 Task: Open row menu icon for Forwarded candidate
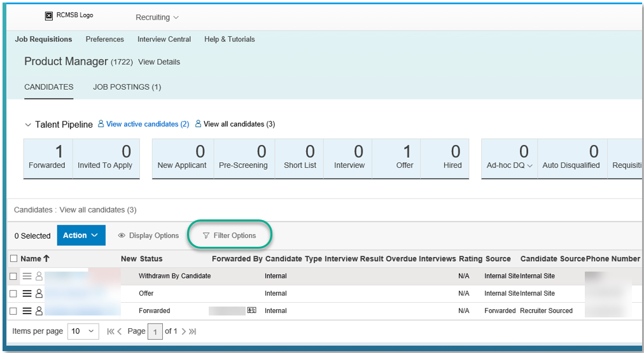coord(27,311)
